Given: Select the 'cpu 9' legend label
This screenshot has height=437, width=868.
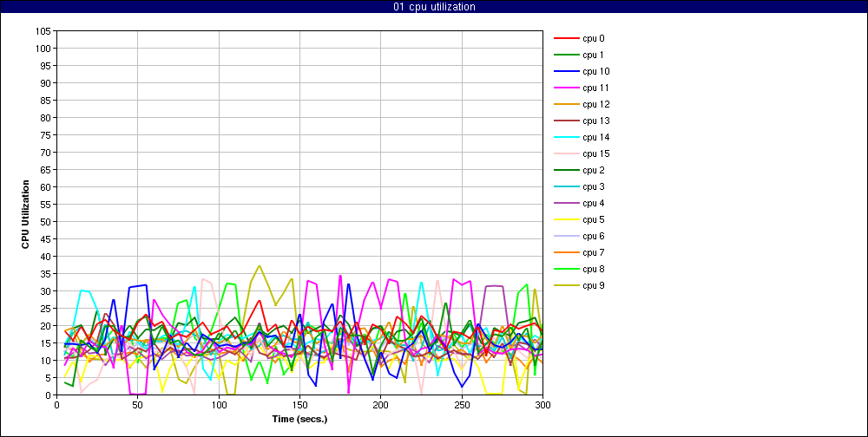Looking at the screenshot, I should click(594, 285).
